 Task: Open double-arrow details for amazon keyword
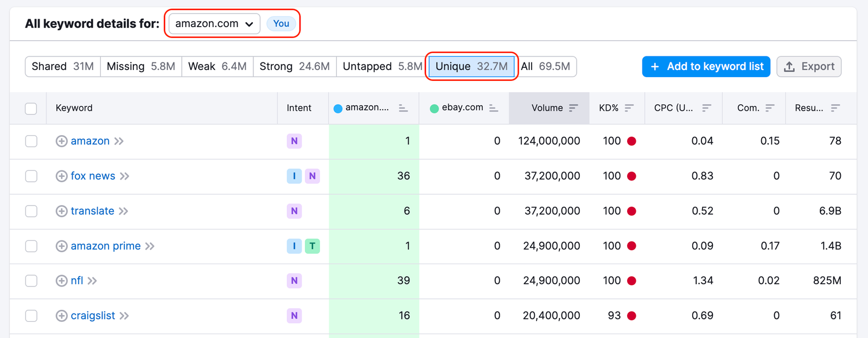coord(119,141)
